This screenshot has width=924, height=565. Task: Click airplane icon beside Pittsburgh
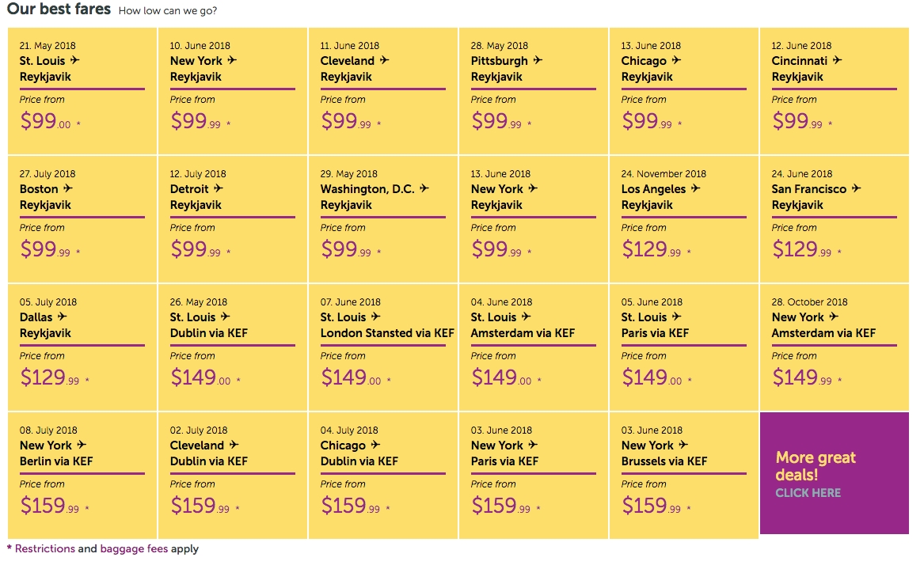538,60
